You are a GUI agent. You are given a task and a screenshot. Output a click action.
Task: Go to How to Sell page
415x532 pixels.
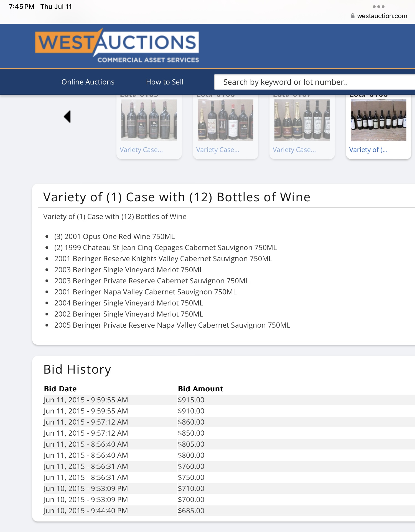coord(165,82)
